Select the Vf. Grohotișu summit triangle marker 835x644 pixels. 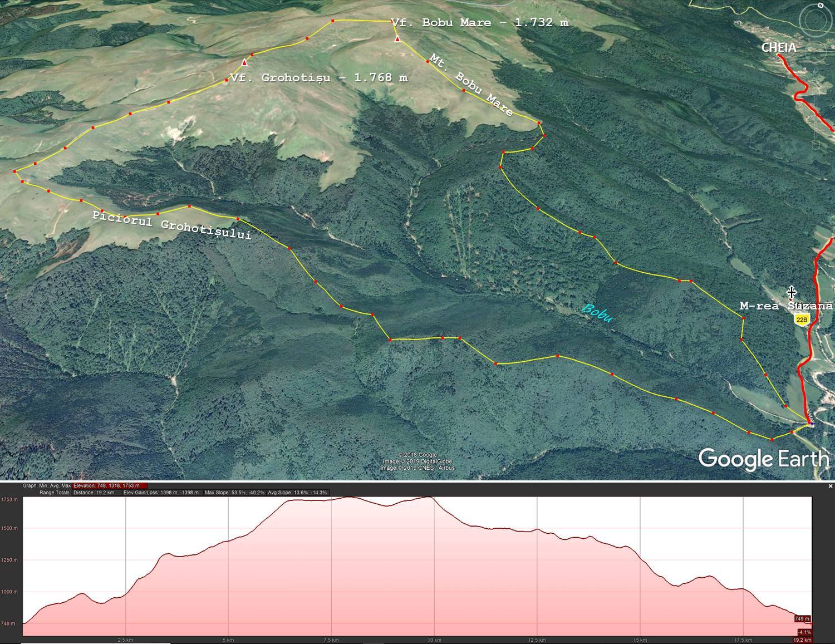tap(244, 62)
